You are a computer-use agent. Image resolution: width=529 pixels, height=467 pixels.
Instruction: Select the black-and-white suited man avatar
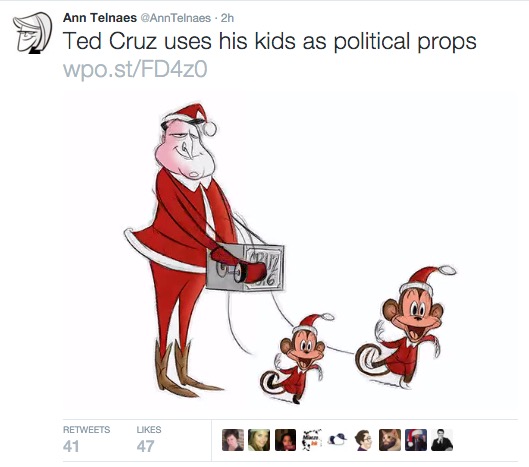(442, 440)
